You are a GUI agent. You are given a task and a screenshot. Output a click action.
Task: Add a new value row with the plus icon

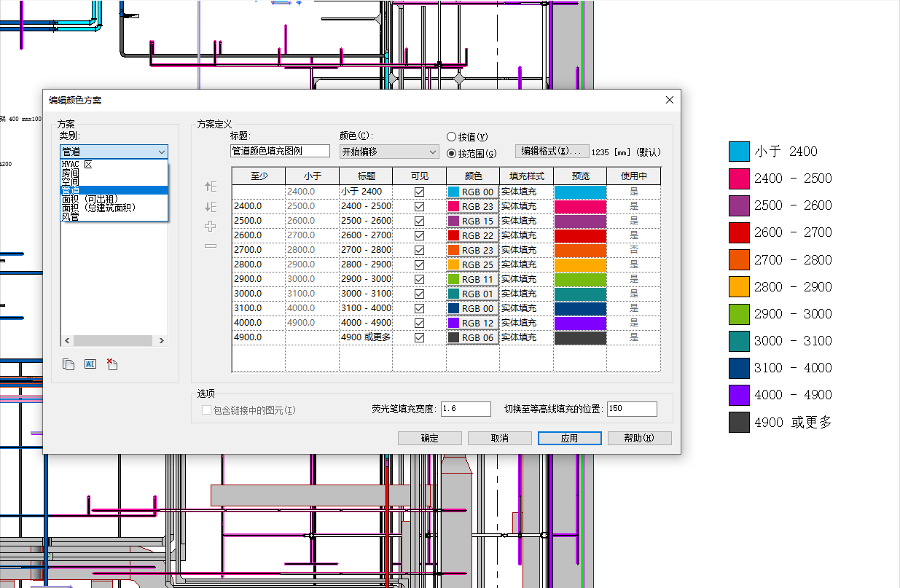(x=211, y=227)
